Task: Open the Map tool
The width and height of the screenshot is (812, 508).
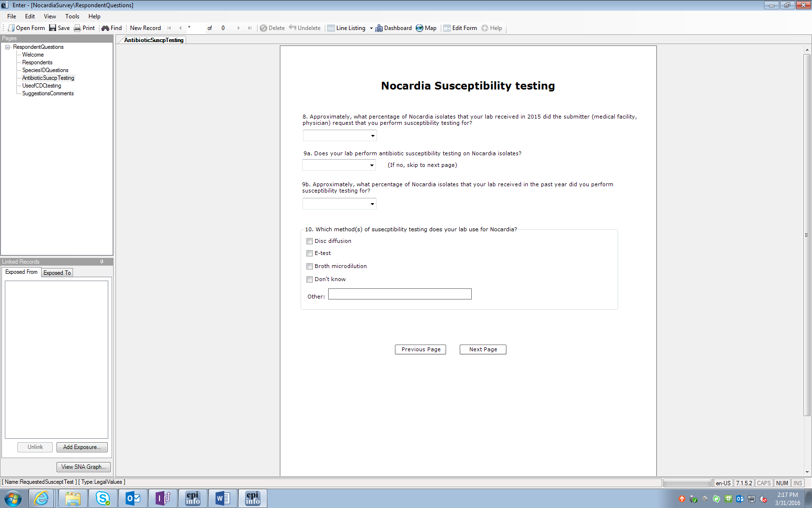Action: tap(426, 28)
